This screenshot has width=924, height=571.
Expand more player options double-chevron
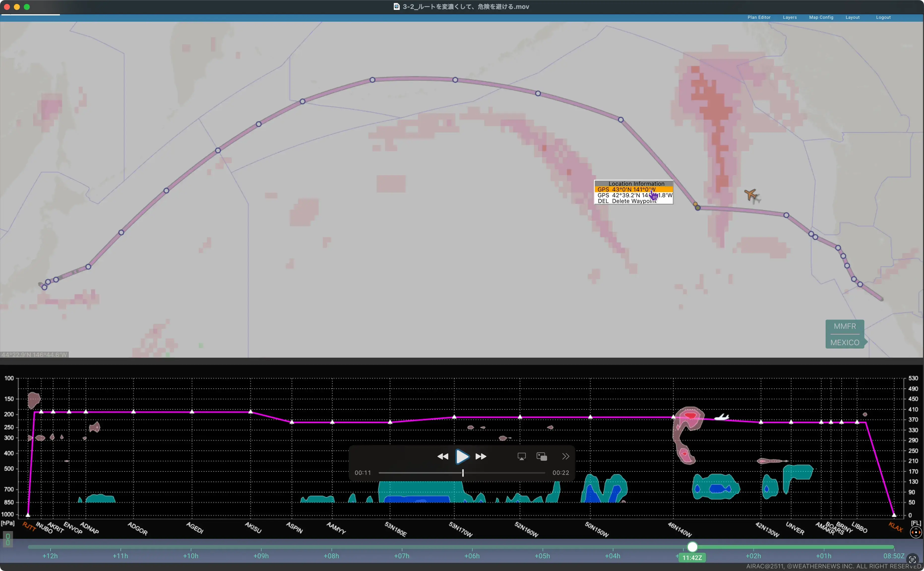(565, 457)
